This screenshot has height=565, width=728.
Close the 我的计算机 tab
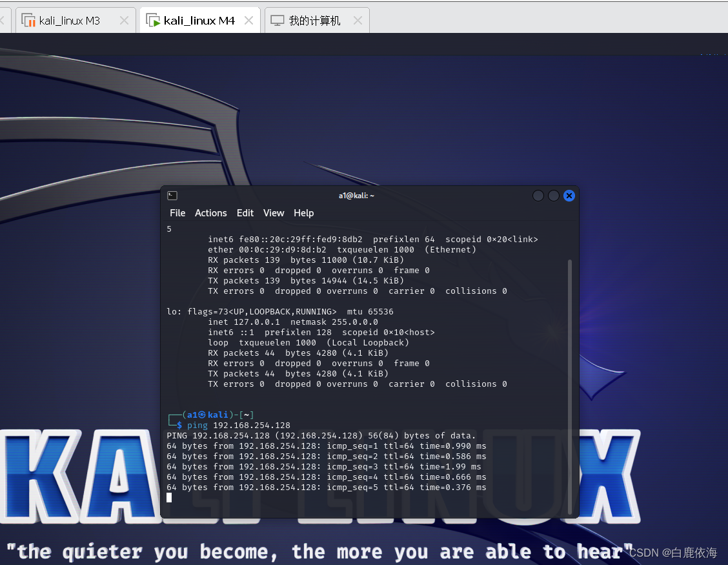[x=358, y=21]
